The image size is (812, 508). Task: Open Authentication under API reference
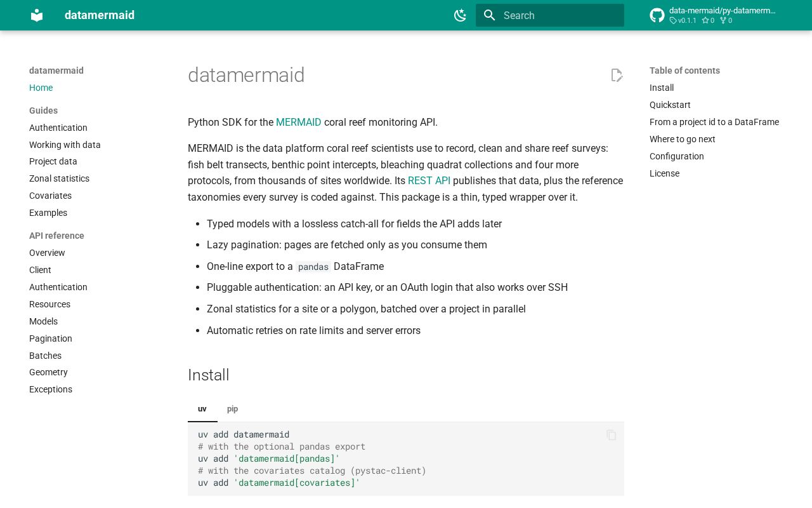coord(58,287)
